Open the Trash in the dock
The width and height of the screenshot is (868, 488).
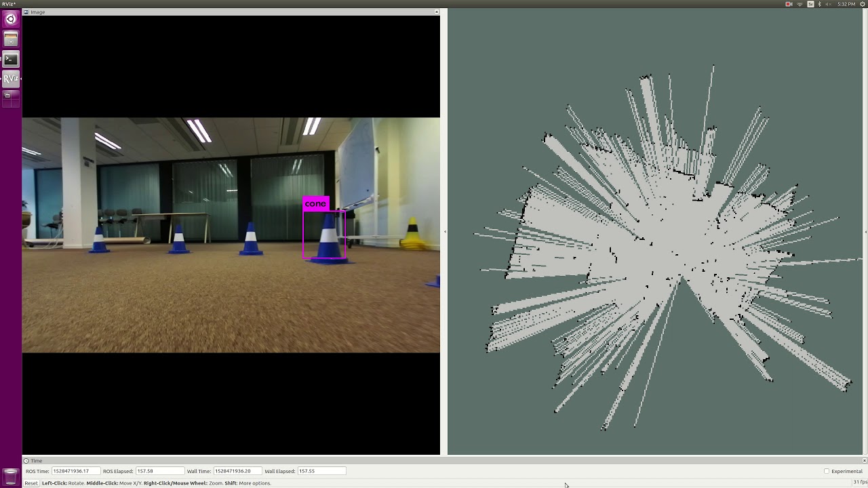click(10, 476)
